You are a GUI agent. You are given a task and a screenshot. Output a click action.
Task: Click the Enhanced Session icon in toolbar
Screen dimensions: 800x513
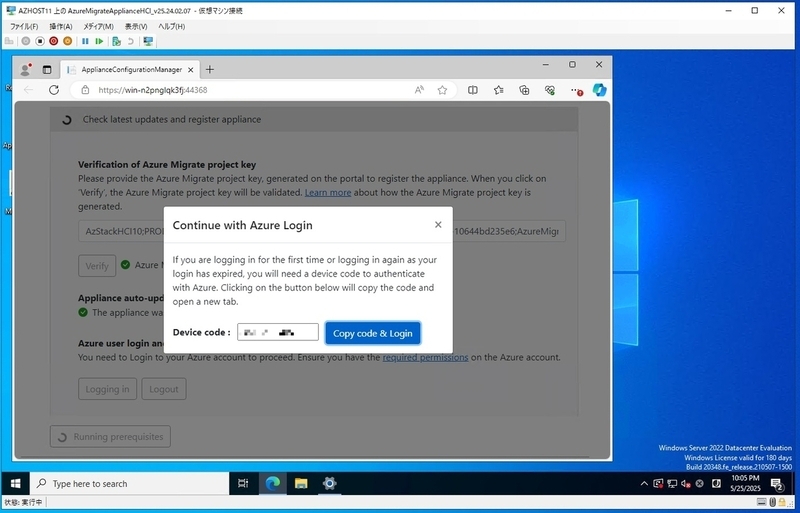[x=148, y=41]
